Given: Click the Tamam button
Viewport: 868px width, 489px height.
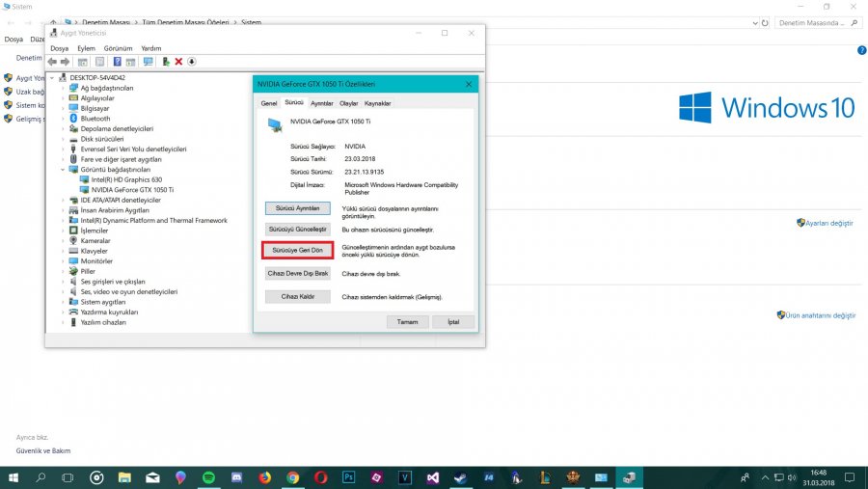Looking at the screenshot, I should 407,322.
